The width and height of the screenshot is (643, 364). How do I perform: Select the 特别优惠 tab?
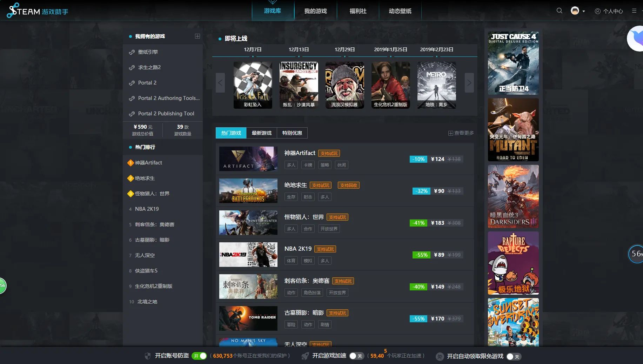(x=292, y=133)
